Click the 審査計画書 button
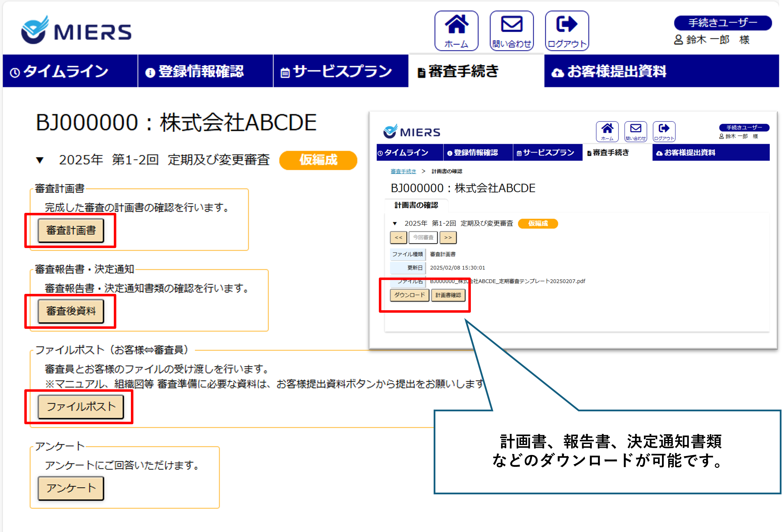Image resolution: width=783 pixels, height=532 pixels. [x=71, y=230]
